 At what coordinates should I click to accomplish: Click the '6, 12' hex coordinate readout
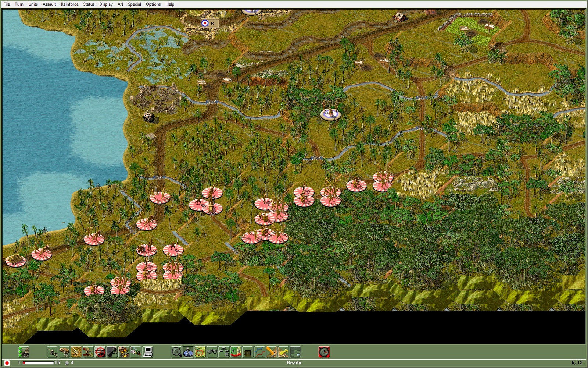point(577,362)
